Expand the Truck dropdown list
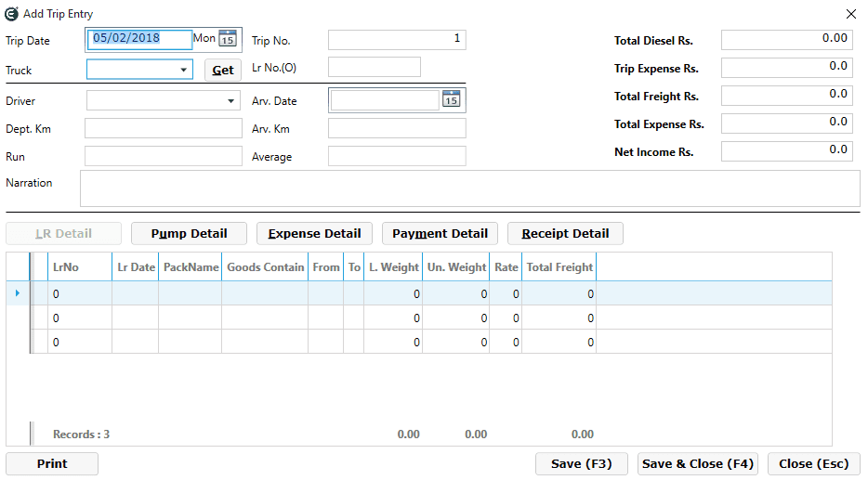 coord(184,70)
